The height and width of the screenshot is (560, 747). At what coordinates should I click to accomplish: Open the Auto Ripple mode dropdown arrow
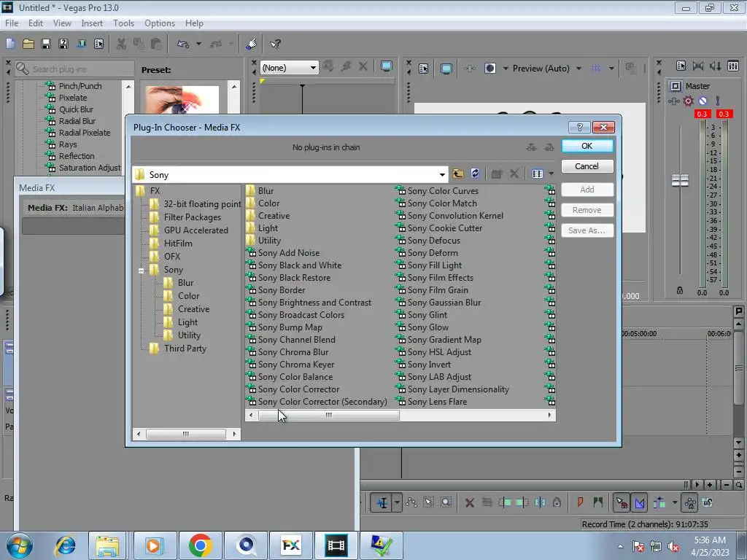pos(675,502)
